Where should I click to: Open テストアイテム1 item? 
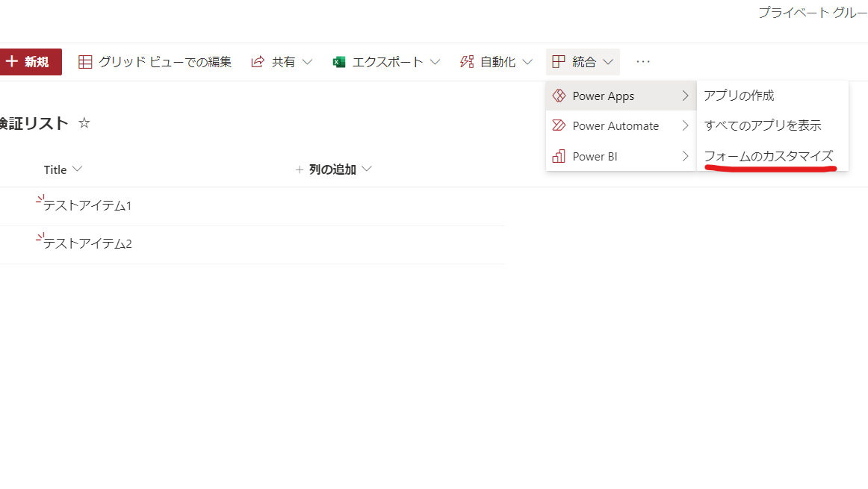[x=87, y=206]
